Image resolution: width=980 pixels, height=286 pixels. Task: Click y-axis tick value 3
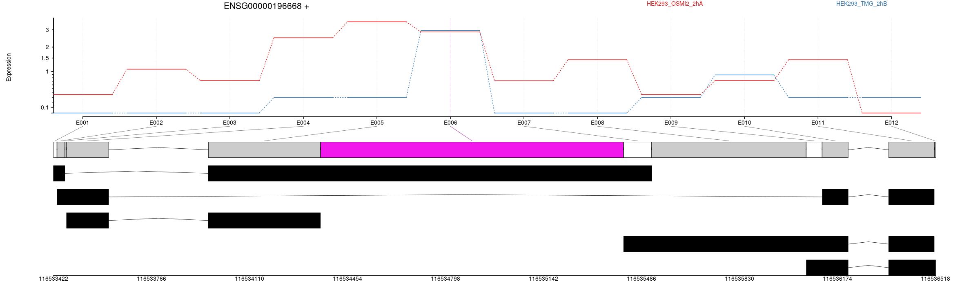[47, 30]
